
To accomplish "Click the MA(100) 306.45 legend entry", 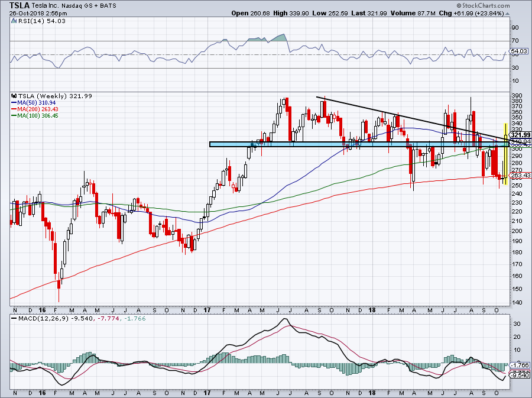I will coord(35,115).
